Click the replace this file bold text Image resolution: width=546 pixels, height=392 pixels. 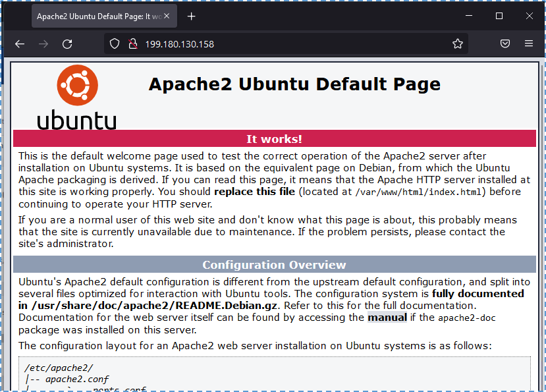[x=254, y=192]
